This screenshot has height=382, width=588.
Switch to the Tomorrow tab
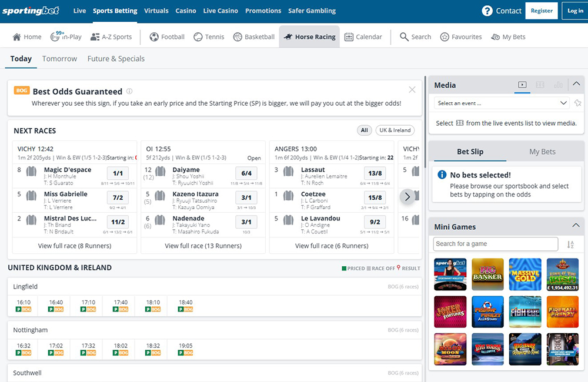[x=59, y=59]
